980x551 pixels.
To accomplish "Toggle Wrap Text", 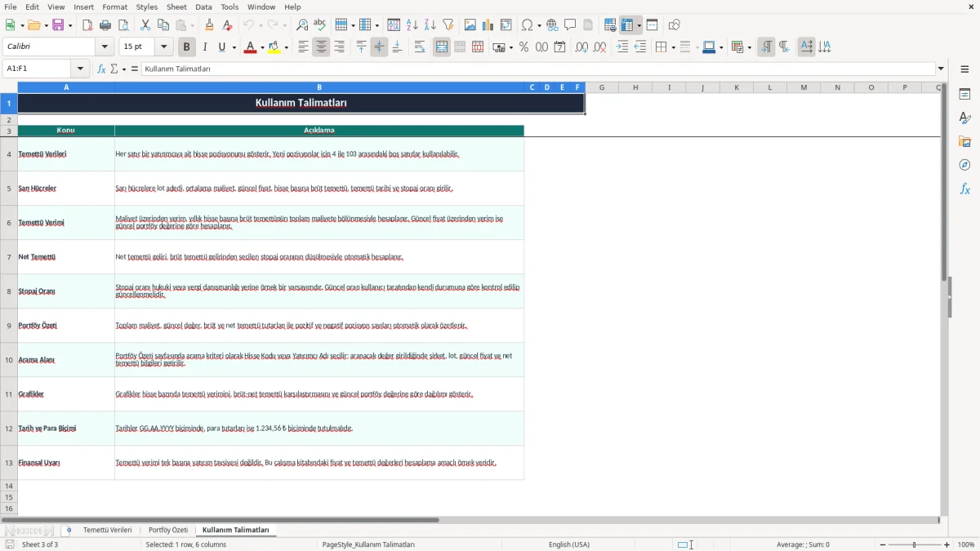I will click(419, 47).
